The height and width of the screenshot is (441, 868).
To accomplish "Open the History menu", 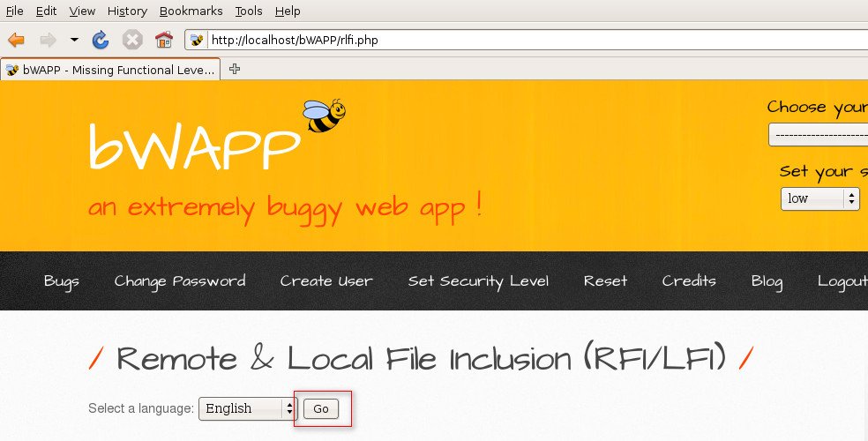I will point(127,11).
